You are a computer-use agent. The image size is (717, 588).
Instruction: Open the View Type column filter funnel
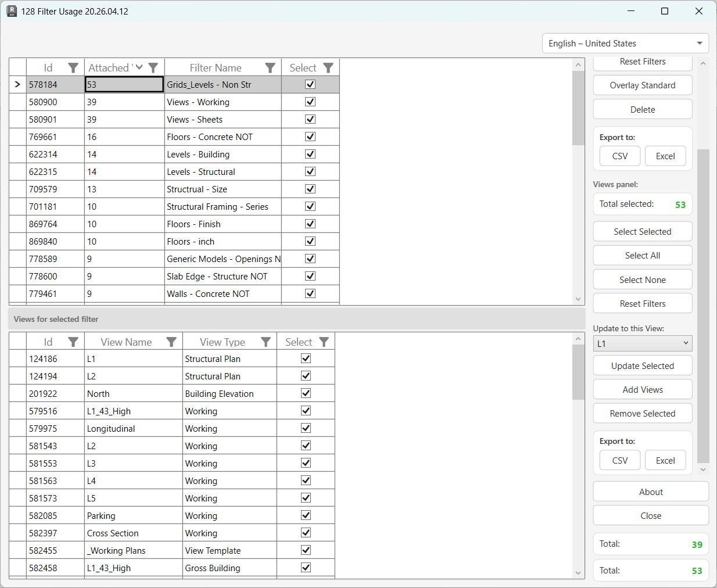pyautogui.click(x=266, y=342)
